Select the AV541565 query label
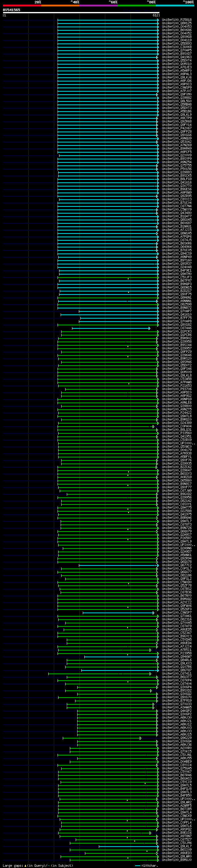The height and width of the screenshot is (868, 197). pyautogui.click(x=11, y=10)
